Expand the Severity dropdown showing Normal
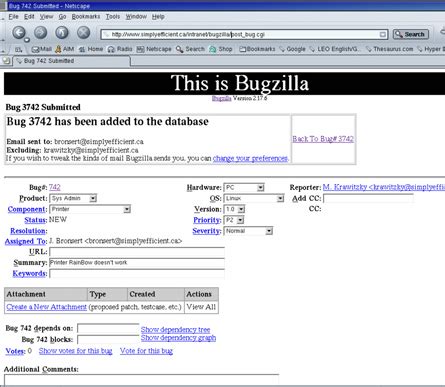 coord(248,231)
